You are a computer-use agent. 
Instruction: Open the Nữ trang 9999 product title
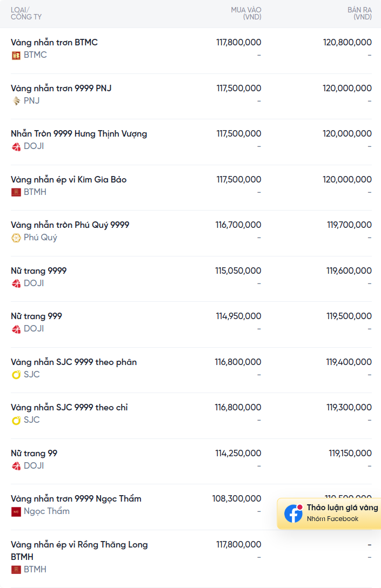(x=38, y=271)
